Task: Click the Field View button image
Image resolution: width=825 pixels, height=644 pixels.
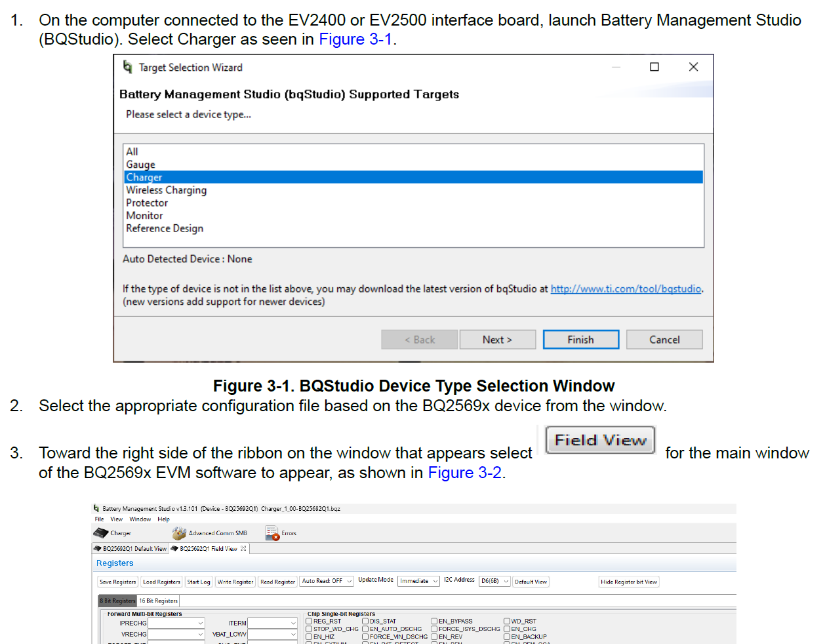Action: click(600, 440)
